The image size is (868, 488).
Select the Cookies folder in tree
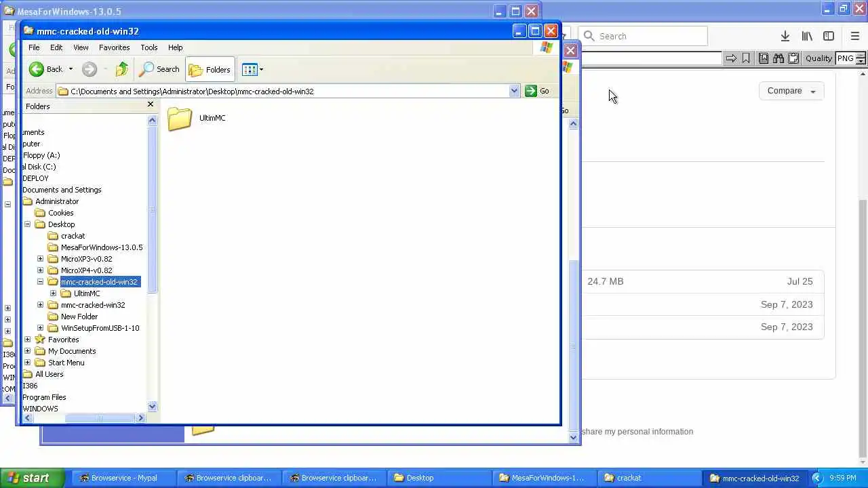(60, 213)
